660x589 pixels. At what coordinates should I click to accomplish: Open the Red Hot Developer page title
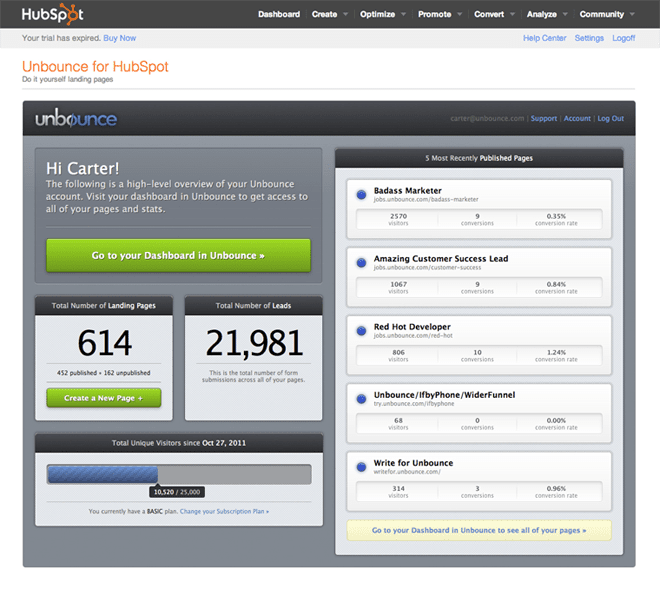(412, 327)
